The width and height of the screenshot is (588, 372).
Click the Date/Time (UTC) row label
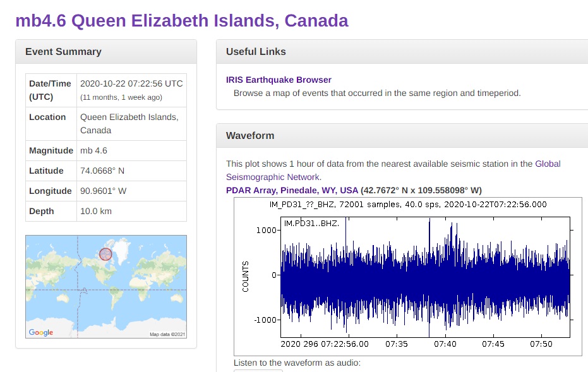[51, 90]
